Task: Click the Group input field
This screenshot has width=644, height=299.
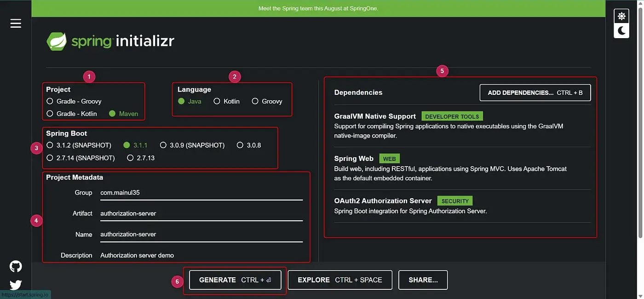Action: 201,193
